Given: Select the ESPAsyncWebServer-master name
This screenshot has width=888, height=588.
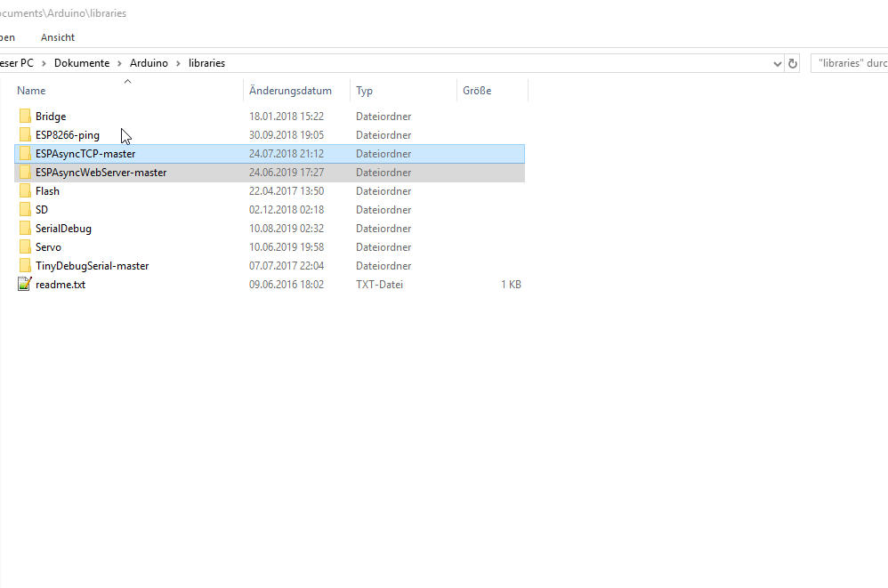Looking at the screenshot, I should pyautogui.click(x=101, y=172).
